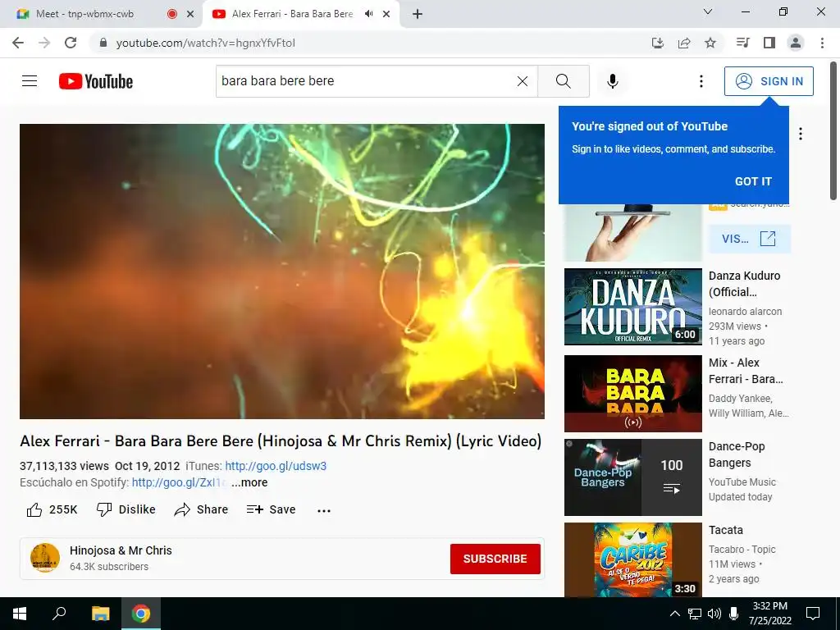Click the VIS... ad visit button
This screenshot has width=840, height=630.
click(749, 239)
